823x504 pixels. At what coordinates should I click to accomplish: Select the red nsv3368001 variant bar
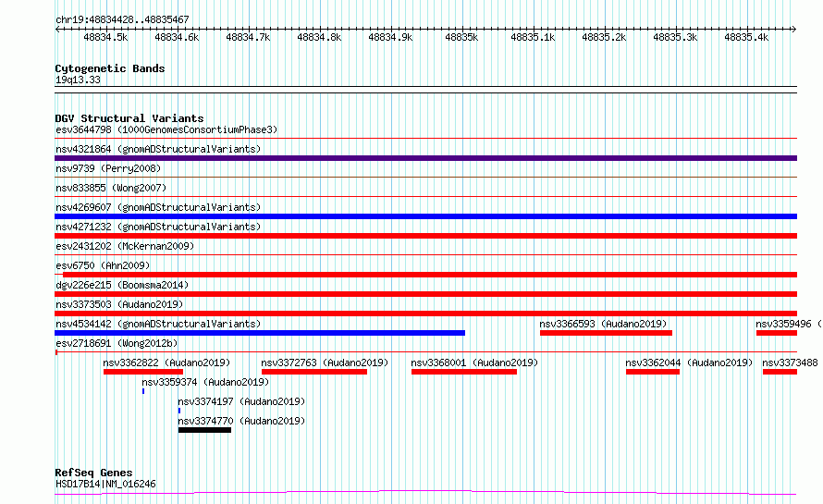click(464, 372)
